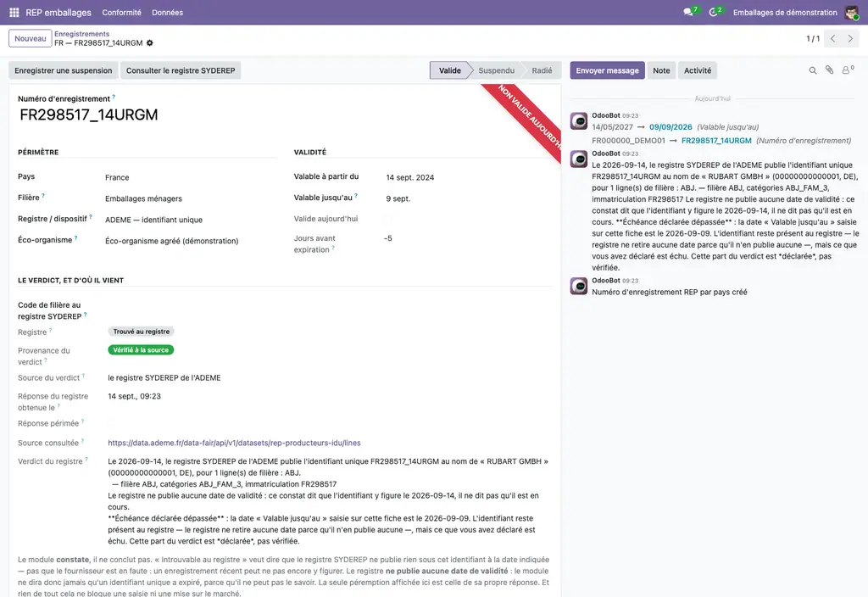Open the conversations messages icon

[x=688, y=12]
